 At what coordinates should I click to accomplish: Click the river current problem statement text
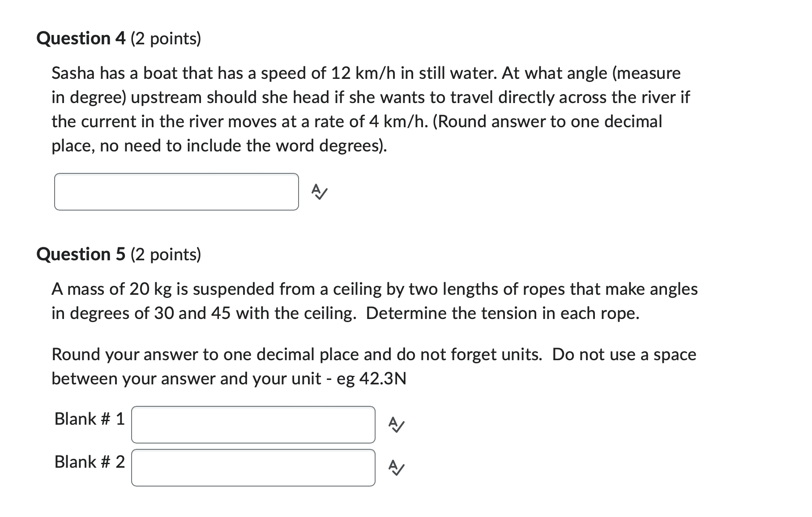pyautogui.click(x=367, y=109)
